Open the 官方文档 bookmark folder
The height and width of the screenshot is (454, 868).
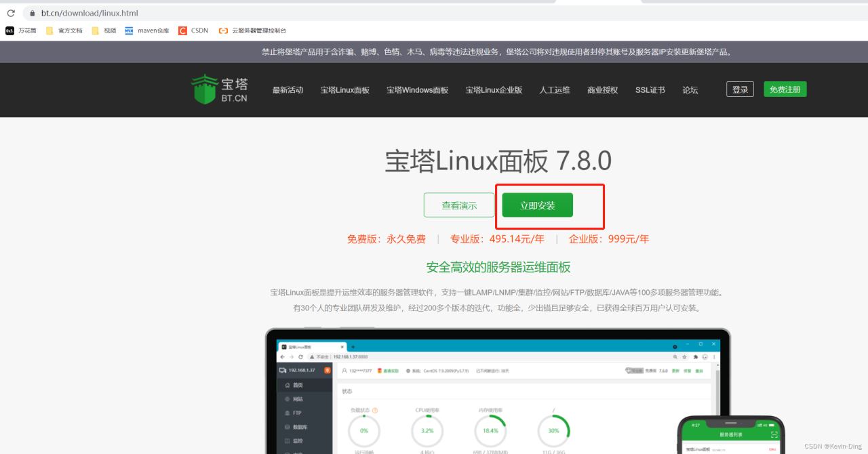click(x=64, y=30)
